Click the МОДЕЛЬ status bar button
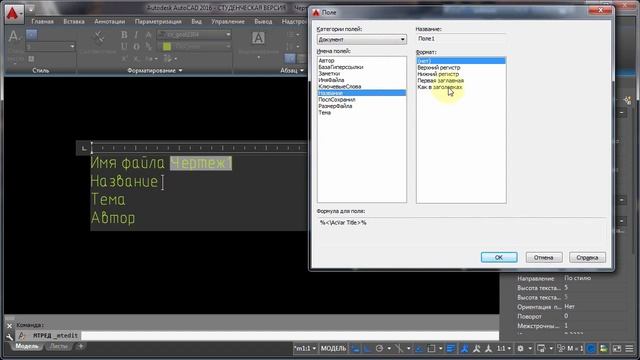 click(x=333, y=349)
